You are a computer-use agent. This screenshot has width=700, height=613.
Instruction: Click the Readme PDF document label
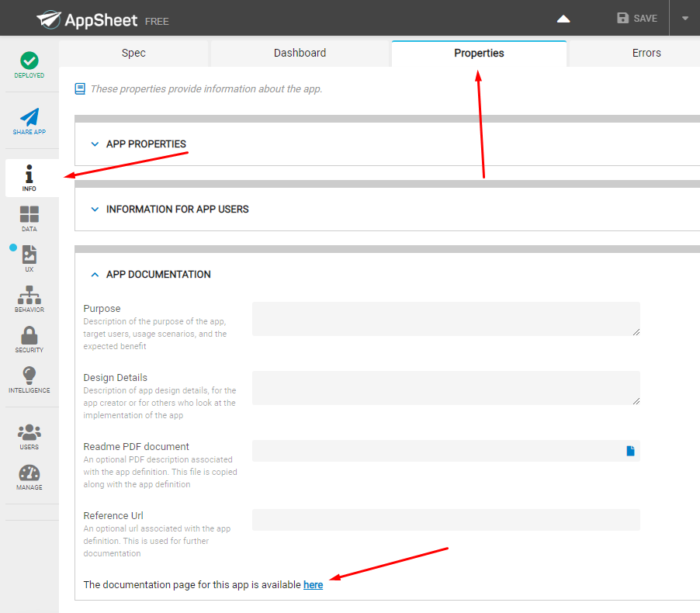136,446
